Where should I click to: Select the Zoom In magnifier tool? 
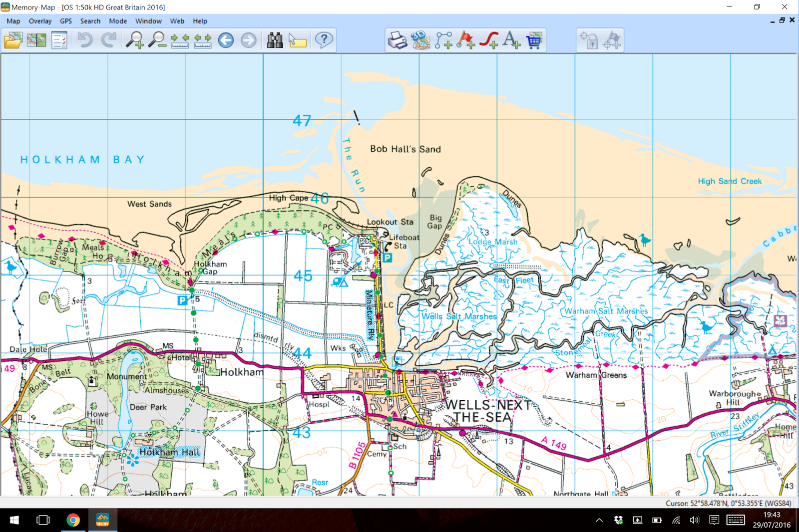click(x=135, y=40)
